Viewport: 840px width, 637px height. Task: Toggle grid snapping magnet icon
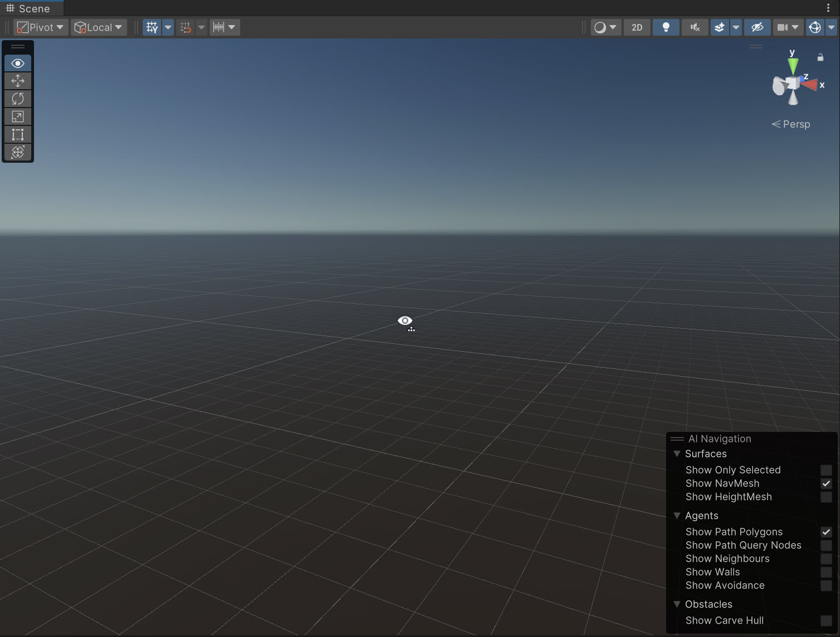(x=186, y=27)
